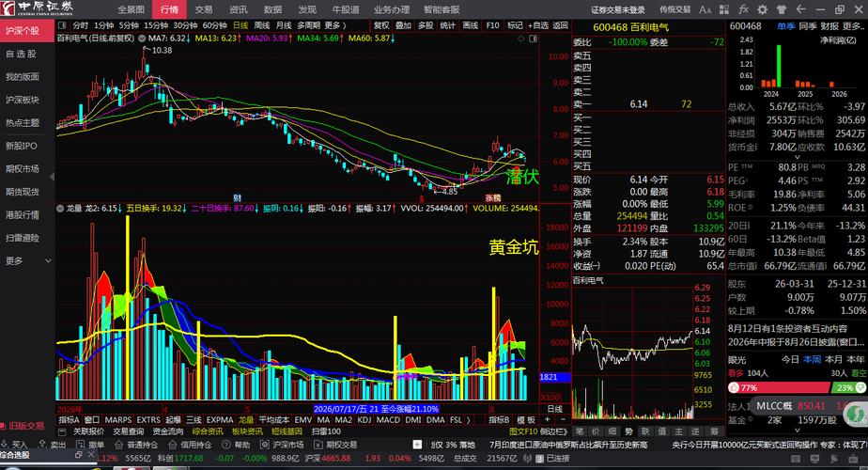Click the 返回 button
This screenshot has width=868, height=470.
tap(560, 25)
